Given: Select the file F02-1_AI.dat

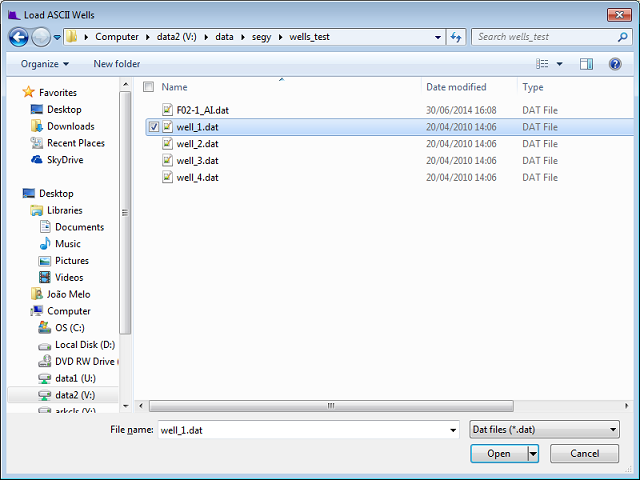Looking at the screenshot, I should 202,110.
